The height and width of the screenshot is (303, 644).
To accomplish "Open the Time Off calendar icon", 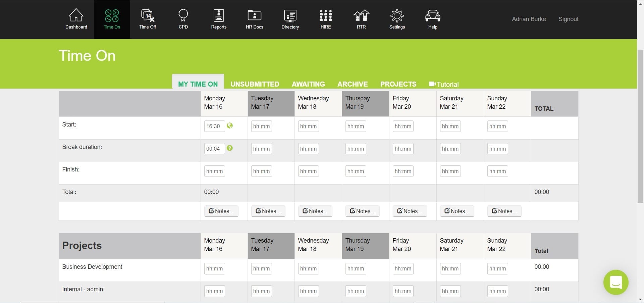I will coord(148,15).
